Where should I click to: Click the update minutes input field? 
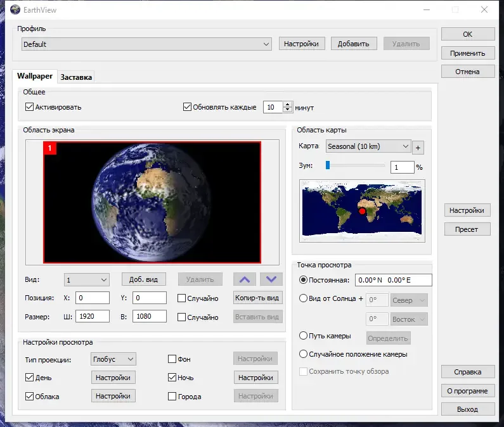273,107
